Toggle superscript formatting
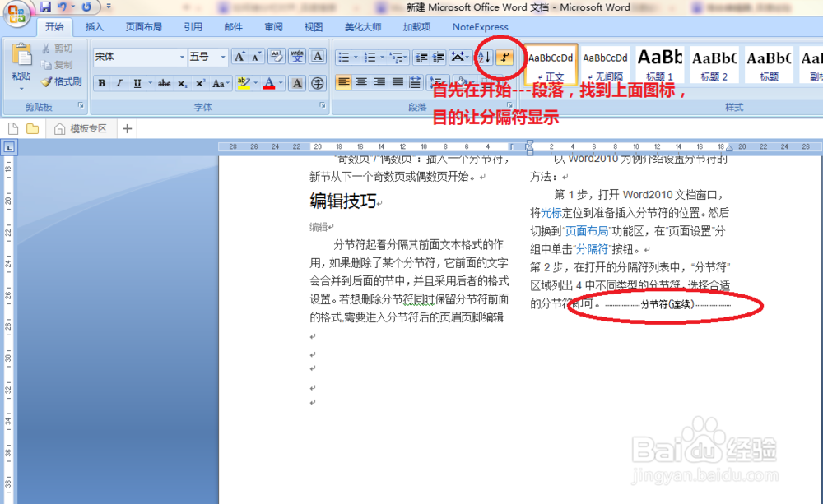 click(x=200, y=83)
